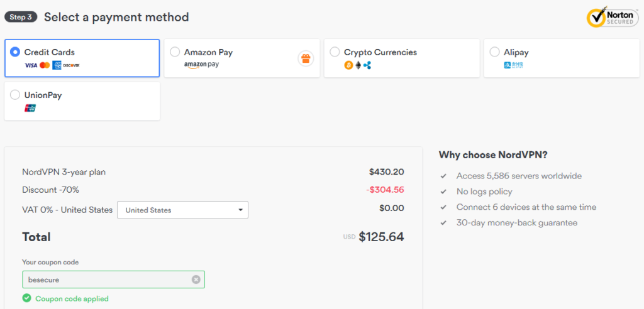This screenshot has width=644, height=309.
Task: Click the -$304.56 discount amount
Action: pyautogui.click(x=386, y=190)
